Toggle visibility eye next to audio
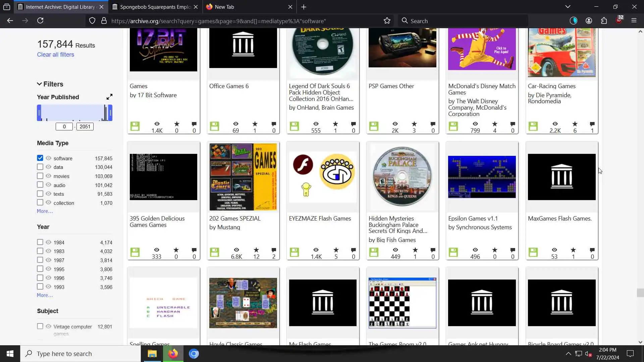 (x=48, y=185)
